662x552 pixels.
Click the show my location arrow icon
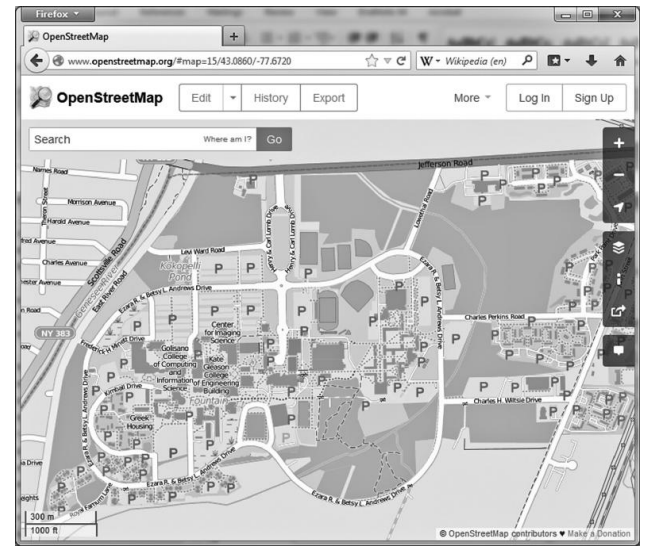tap(618, 208)
